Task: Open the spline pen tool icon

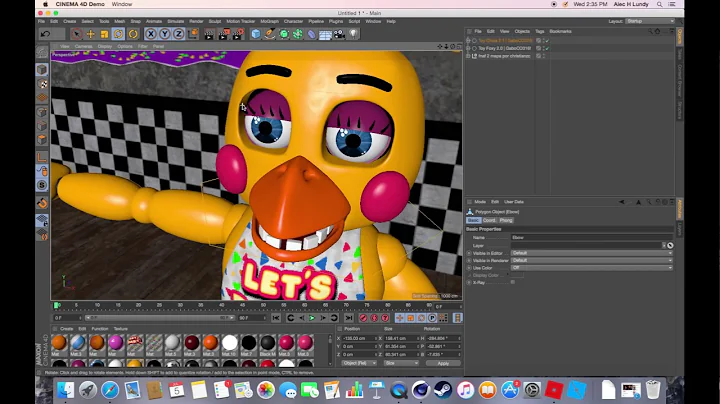Action: point(270,34)
